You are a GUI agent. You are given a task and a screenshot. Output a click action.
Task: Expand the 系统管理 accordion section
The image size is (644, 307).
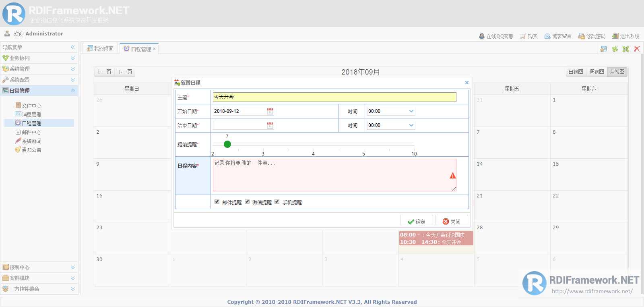coord(39,69)
